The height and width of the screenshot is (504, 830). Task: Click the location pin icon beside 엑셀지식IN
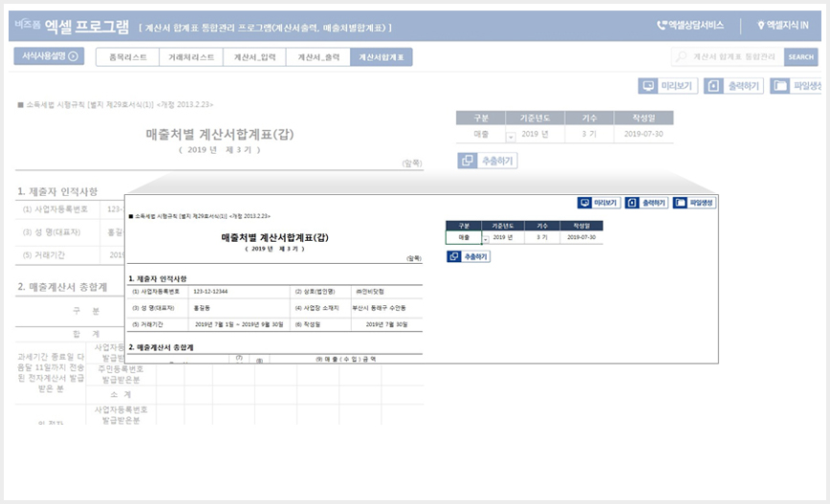click(x=760, y=25)
